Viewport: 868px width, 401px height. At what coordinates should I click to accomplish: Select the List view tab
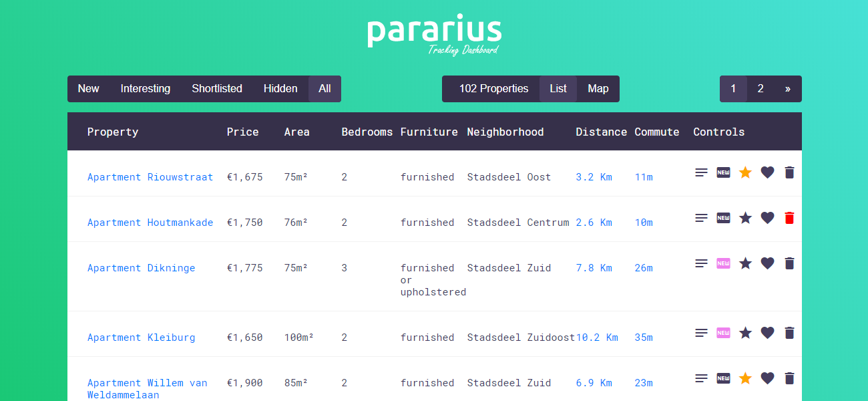tap(558, 89)
